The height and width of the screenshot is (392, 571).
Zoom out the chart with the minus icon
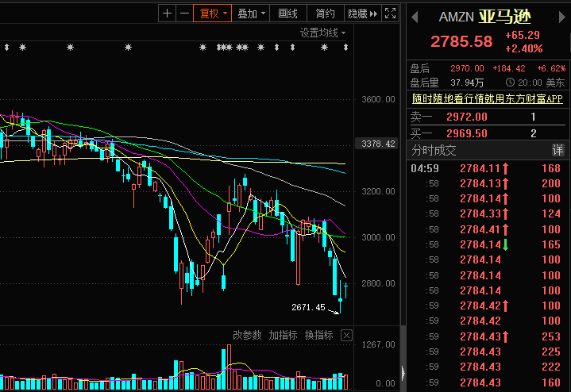[x=184, y=13]
